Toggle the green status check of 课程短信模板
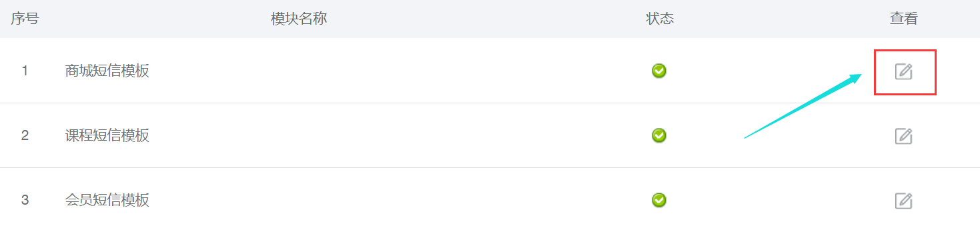 659,135
